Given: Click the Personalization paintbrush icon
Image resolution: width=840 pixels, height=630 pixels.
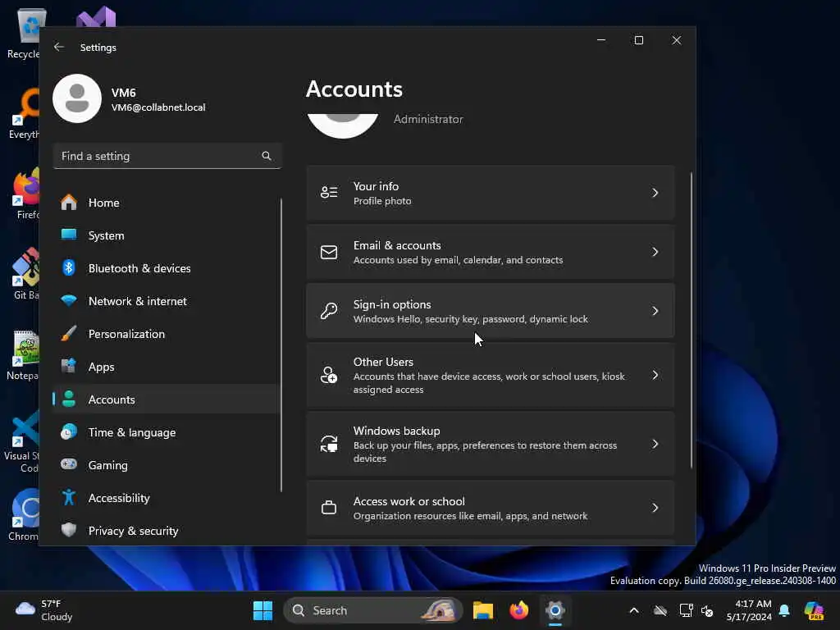Looking at the screenshot, I should coord(69,334).
